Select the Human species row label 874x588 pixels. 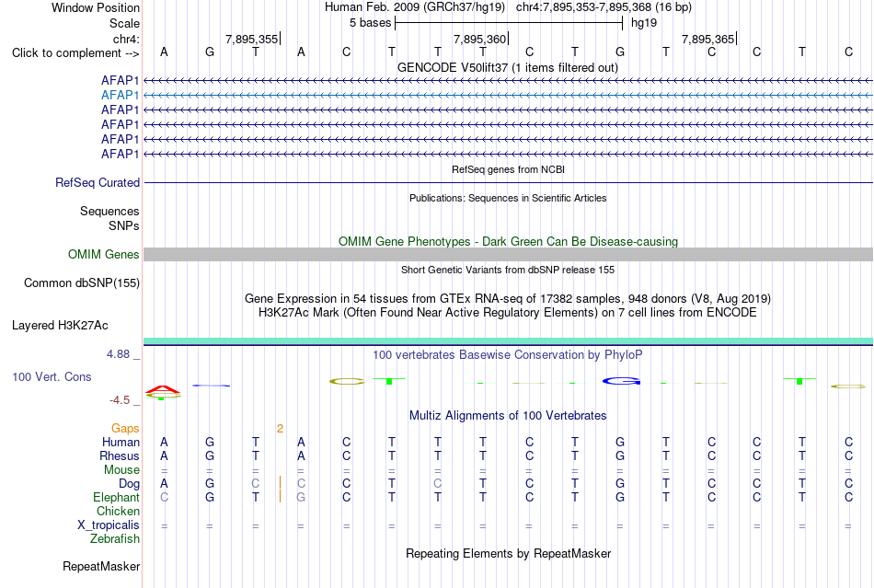coord(121,443)
